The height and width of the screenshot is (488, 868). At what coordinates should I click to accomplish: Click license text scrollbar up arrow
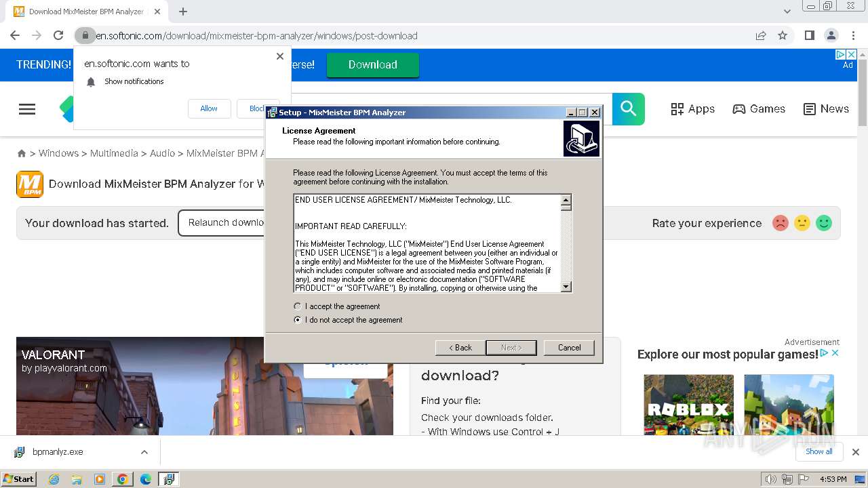click(x=566, y=200)
